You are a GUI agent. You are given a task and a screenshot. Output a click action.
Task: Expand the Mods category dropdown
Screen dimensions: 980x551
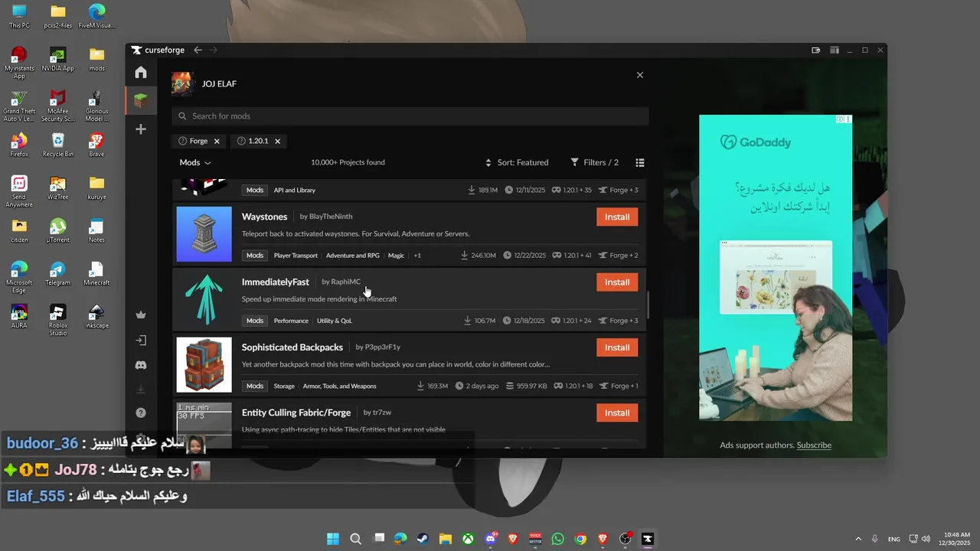pyautogui.click(x=195, y=162)
